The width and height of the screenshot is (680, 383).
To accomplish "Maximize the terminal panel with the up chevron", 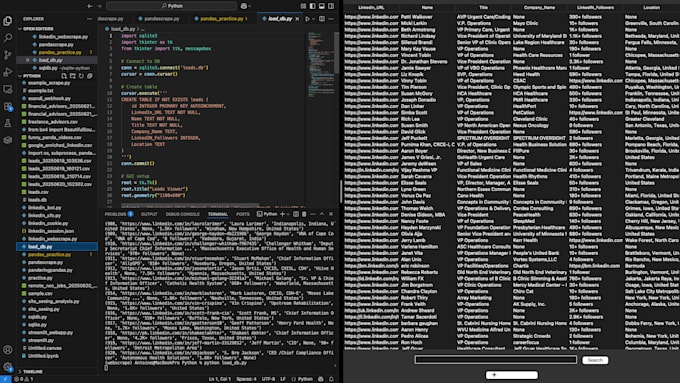I will (322, 214).
